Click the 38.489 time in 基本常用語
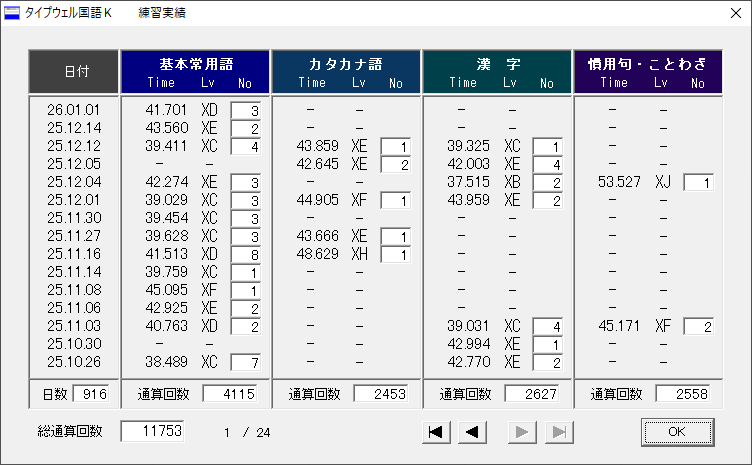 (x=166, y=361)
